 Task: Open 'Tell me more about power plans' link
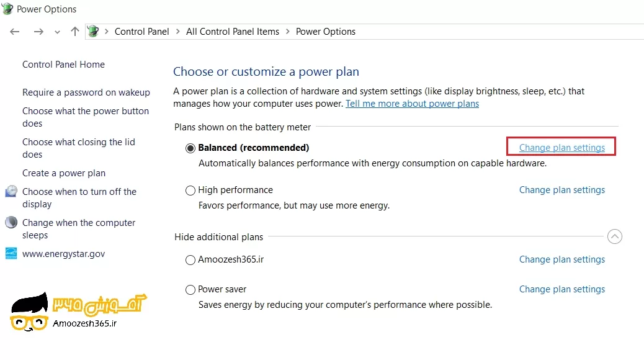412,104
